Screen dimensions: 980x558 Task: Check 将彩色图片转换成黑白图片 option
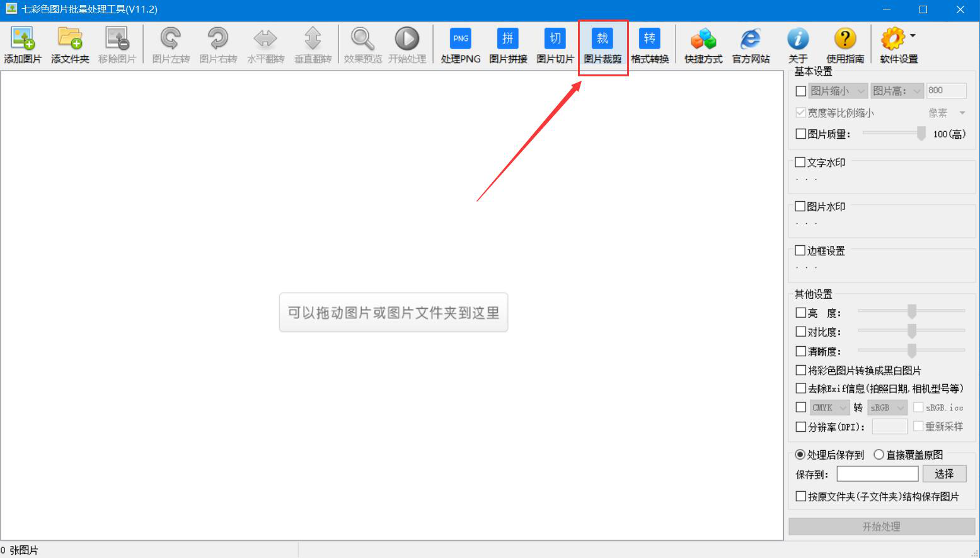pos(801,370)
